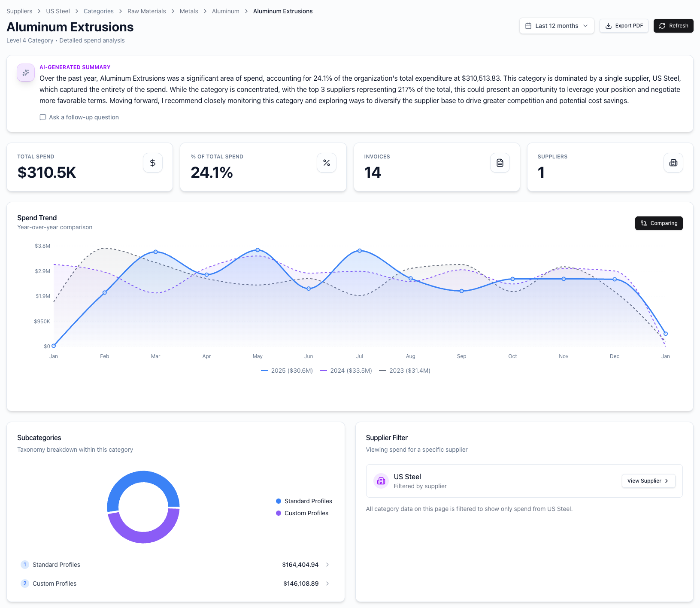Click the building icon in Suppliers card

click(673, 163)
